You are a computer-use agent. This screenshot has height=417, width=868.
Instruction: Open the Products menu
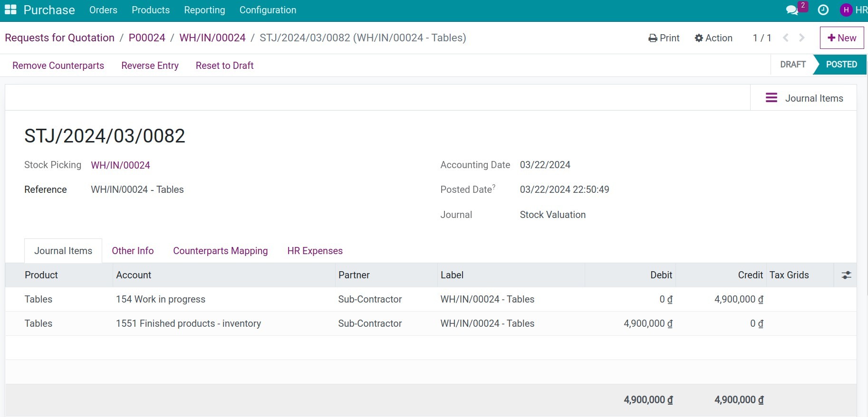click(151, 10)
